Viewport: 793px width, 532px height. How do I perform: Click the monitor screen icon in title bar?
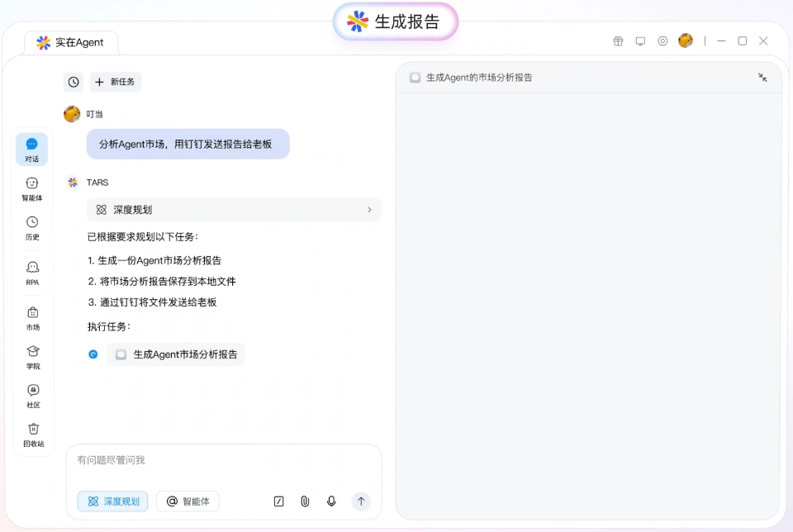point(640,41)
